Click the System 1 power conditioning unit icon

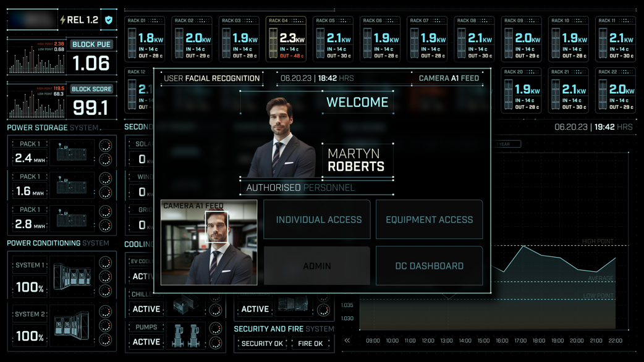point(72,276)
